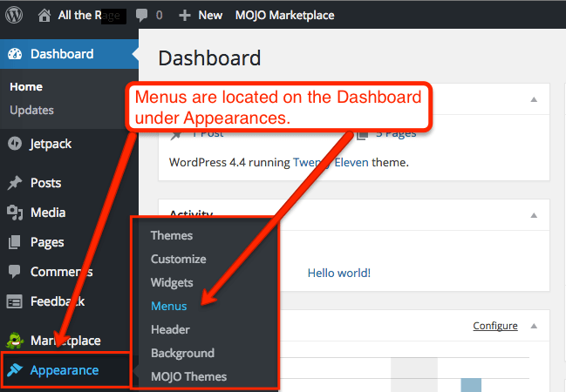Choose Header in Appearance submenu
The height and width of the screenshot is (392, 566).
pos(170,329)
